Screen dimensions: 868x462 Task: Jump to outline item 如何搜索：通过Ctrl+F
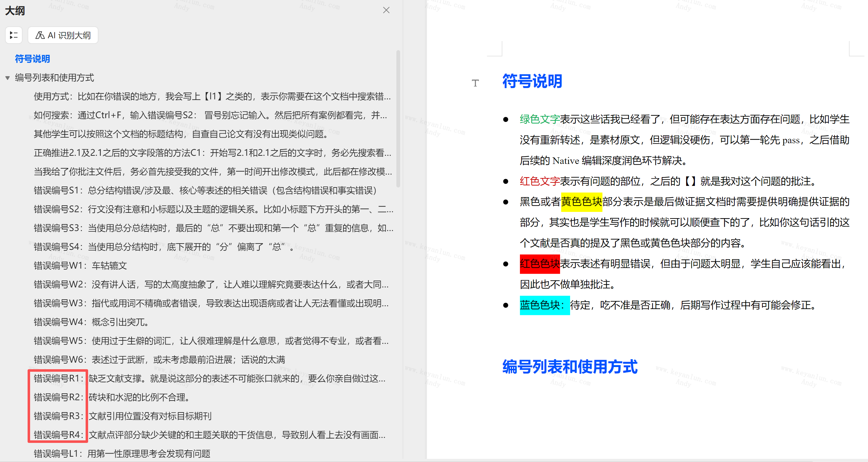pyautogui.click(x=210, y=115)
